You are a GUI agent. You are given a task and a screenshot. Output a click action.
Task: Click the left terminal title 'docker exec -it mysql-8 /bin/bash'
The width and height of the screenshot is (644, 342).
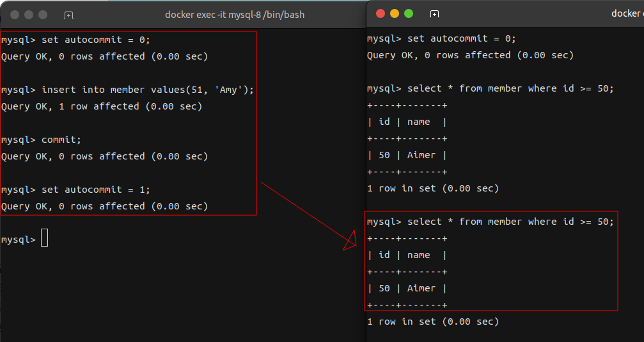point(235,15)
